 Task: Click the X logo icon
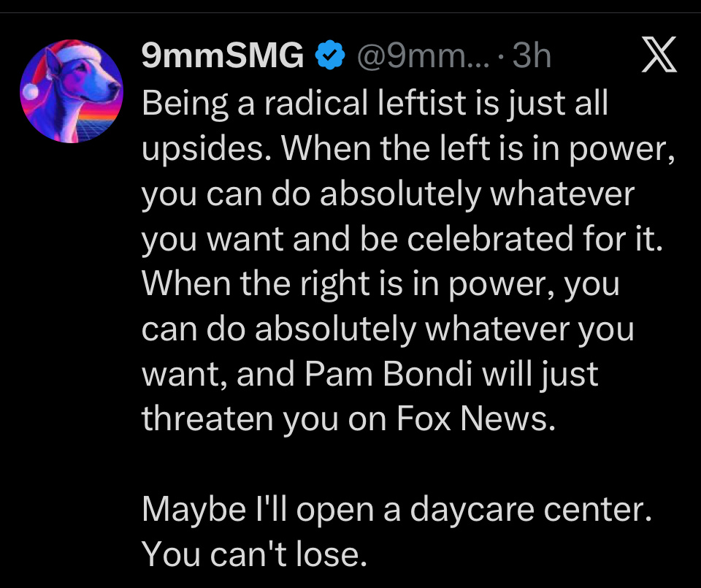pos(659,57)
